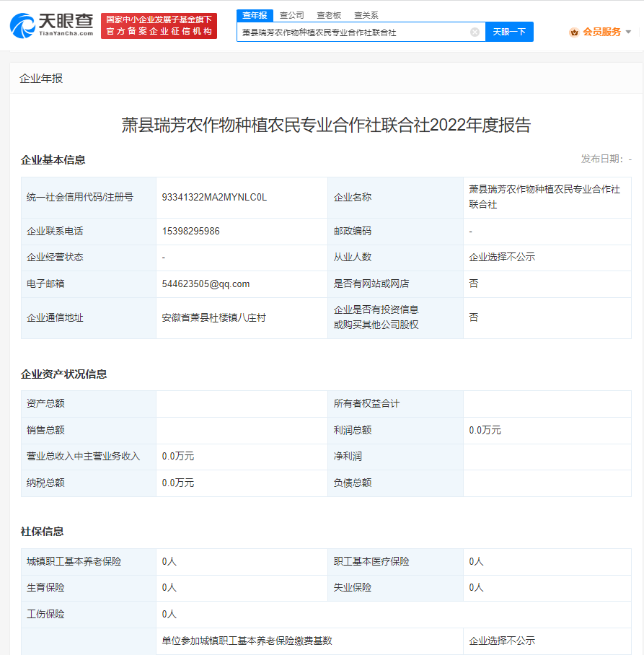
Task: Click the 所有者权益合计 label
Action: 366,403
